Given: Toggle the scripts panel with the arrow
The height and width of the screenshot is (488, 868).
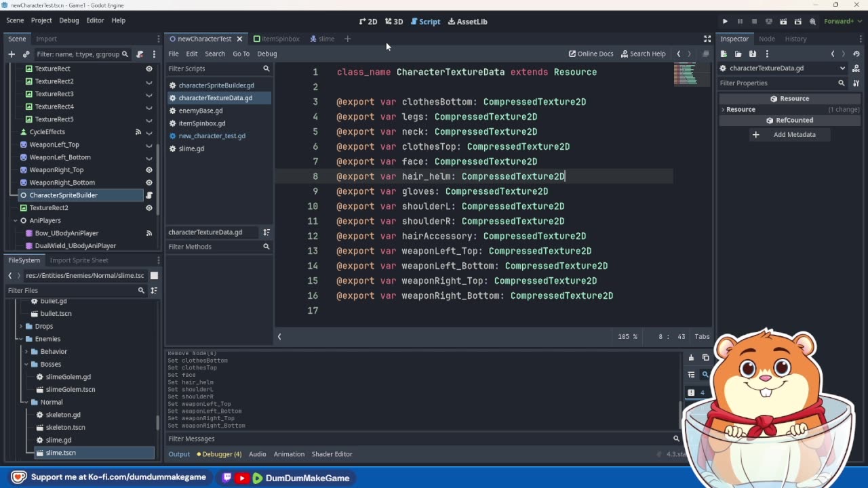Looking at the screenshot, I should [x=279, y=337].
